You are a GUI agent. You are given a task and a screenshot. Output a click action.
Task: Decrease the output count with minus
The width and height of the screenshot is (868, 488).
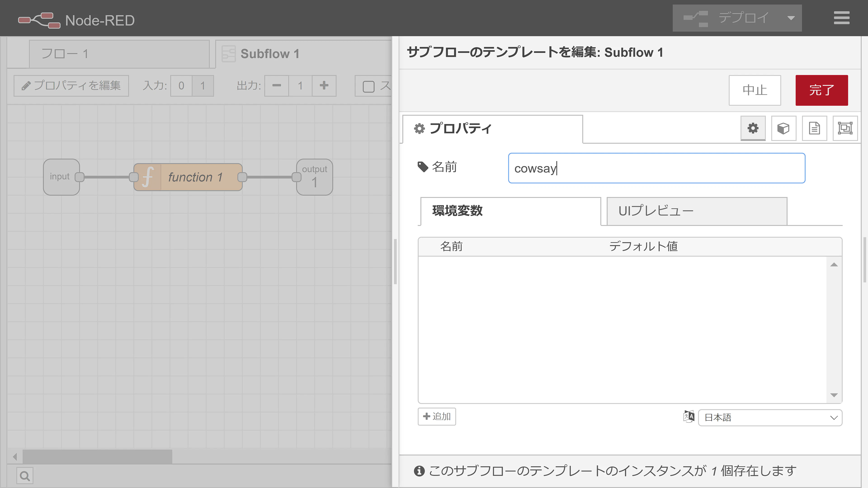point(277,86)
